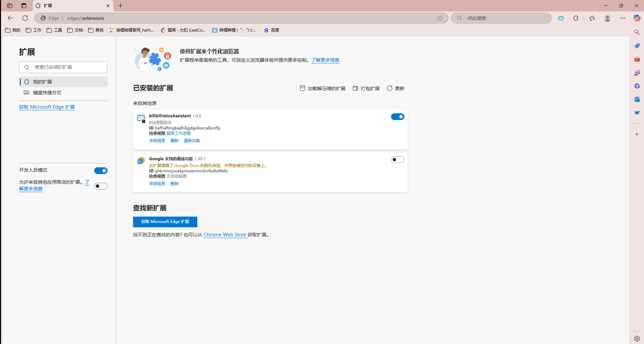644x344 pixels.
Task: Click the 搜索已安装的扩展 search field
Action: click(63, 67)
